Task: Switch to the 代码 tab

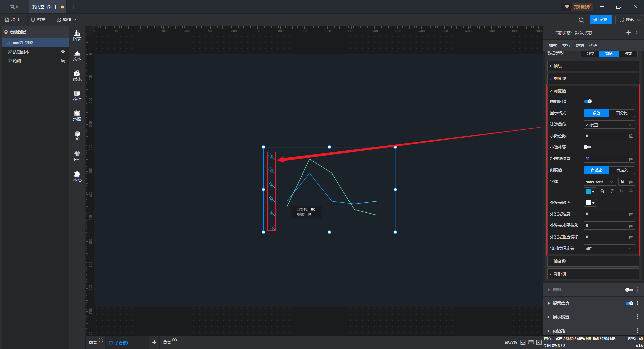Action: (x=593, y=46)
